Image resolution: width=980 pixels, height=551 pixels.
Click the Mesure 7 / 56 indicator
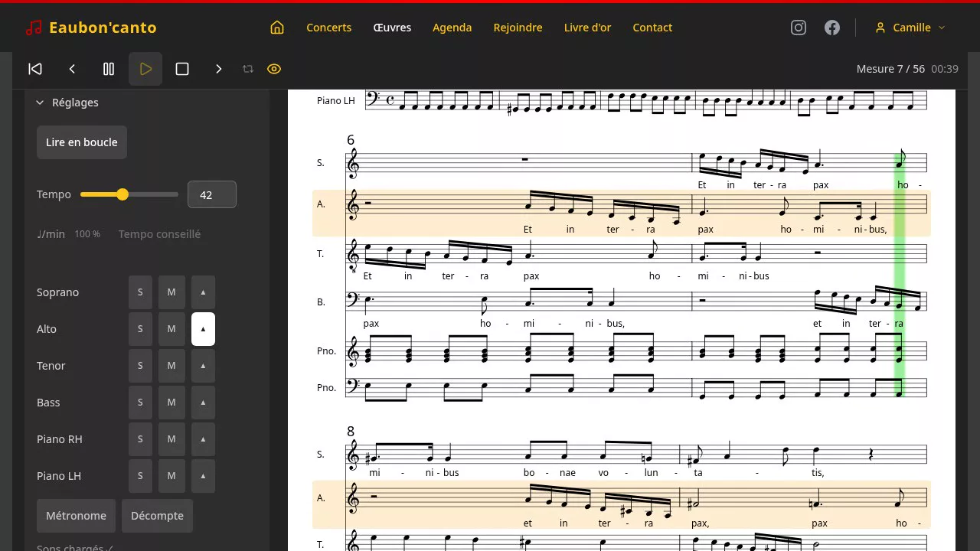[890, 69]
